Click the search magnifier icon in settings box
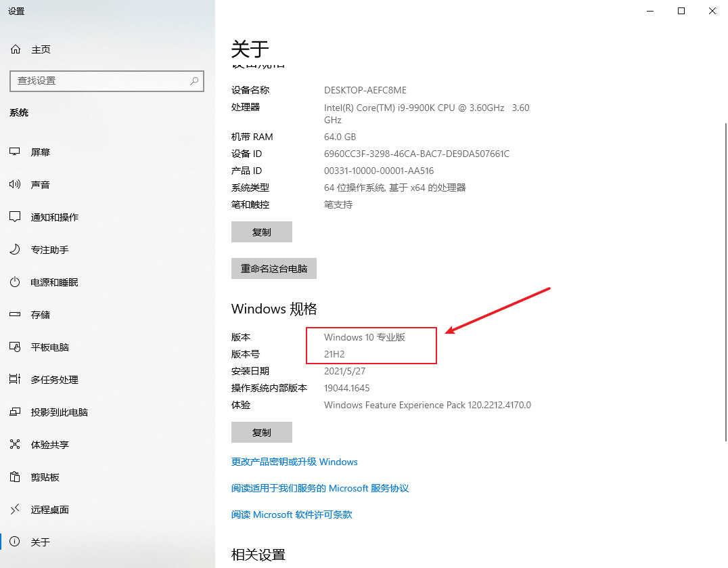 (x=194, y=81)
